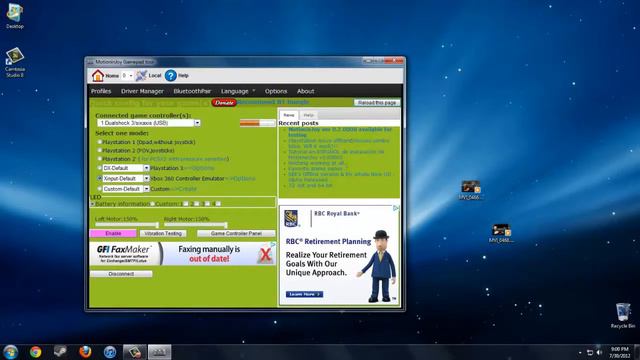Open the Home icon in MotioninJoy toolbar

(98, 76)
